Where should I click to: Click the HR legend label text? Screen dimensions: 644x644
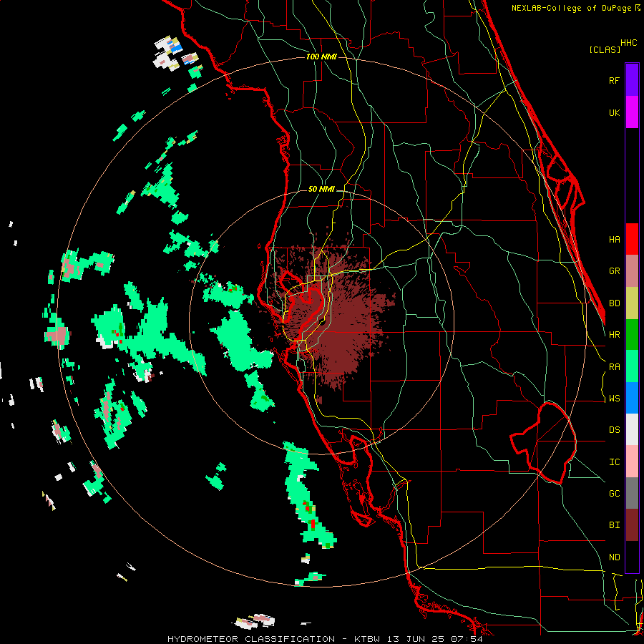click(614, 334)
